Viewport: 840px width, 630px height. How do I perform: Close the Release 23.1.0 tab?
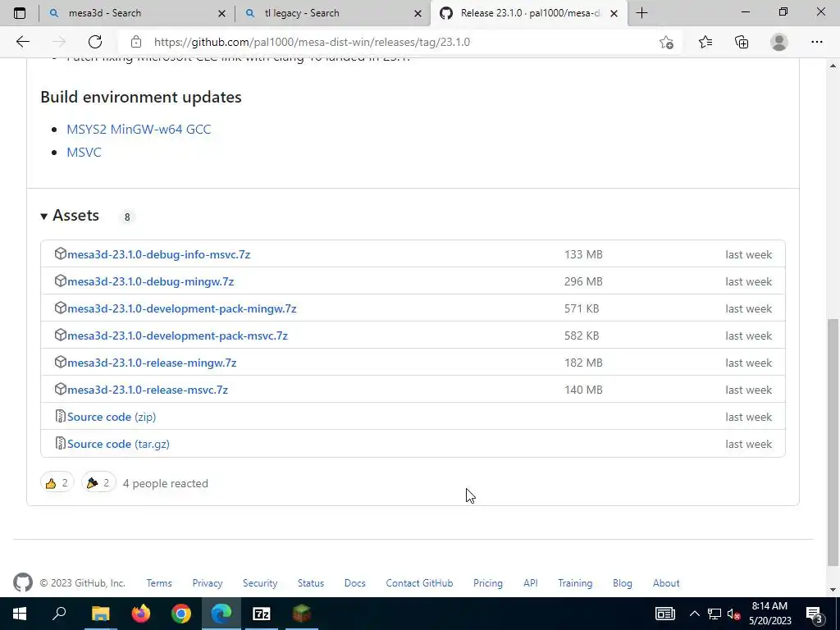click(x=614, y=13)
